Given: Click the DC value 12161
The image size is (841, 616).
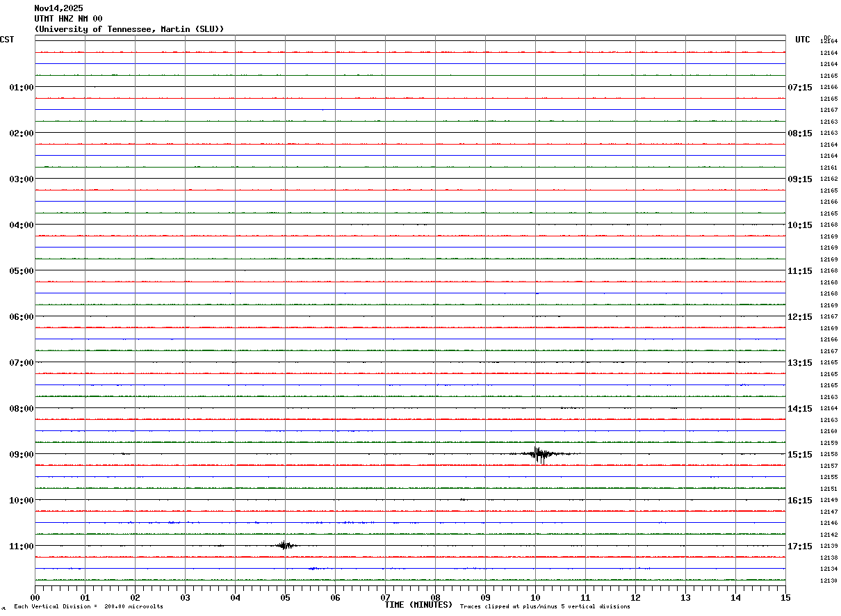Looking at the screenshot, I should pos(828,168).
